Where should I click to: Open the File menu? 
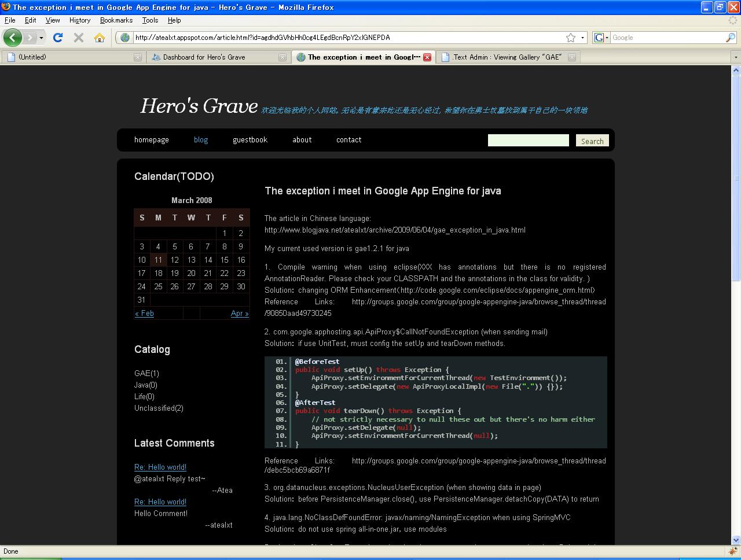[10, 20]
